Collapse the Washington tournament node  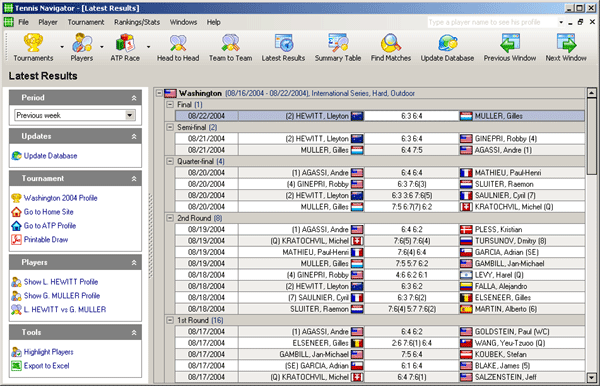coord(159,93)
